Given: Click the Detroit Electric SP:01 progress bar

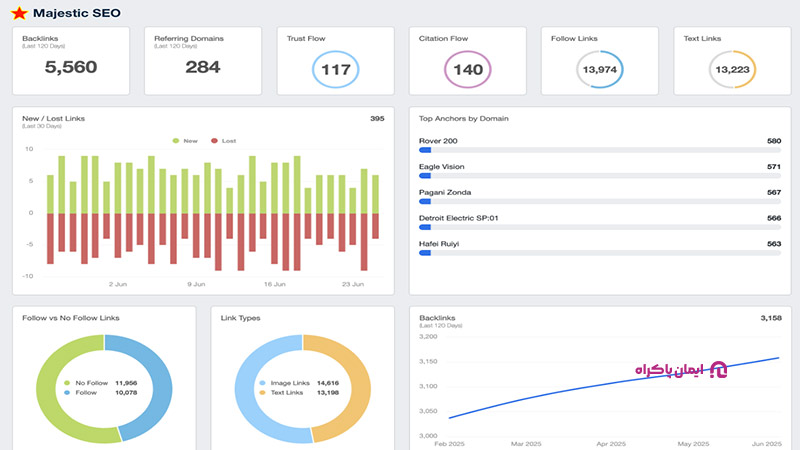Looking at the screenshot, I should [x=600, y=227].
